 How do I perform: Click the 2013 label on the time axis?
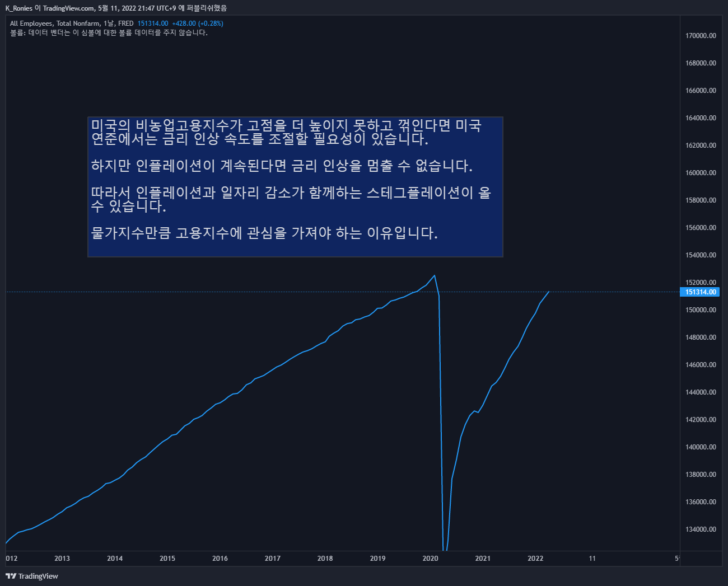click(x=62, y=559)
